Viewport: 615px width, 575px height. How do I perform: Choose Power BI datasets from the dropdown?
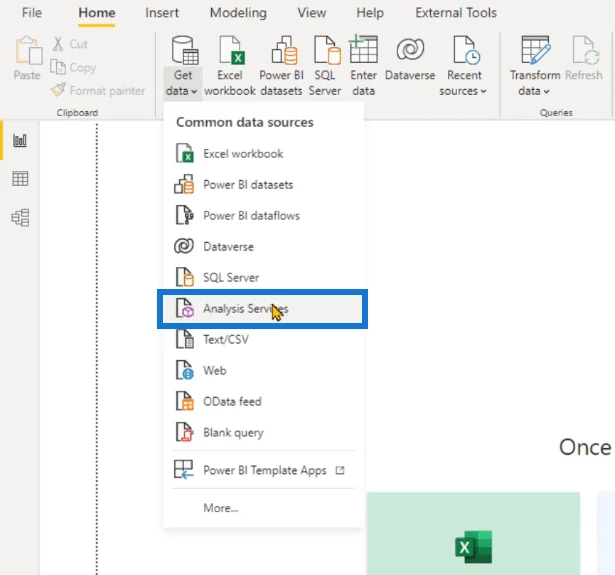point(264,184)
